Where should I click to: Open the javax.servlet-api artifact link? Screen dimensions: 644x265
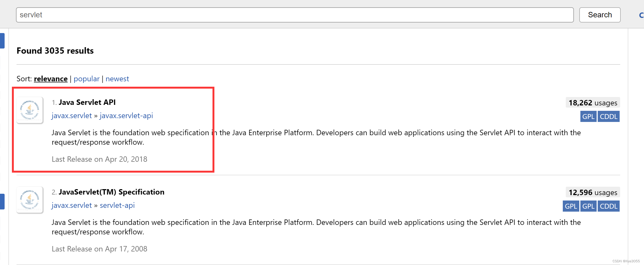click(x=126, y=116)
